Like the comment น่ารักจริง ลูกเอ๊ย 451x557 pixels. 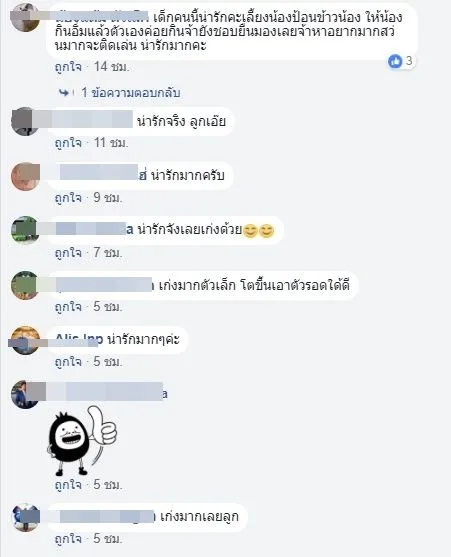[68, 143]
